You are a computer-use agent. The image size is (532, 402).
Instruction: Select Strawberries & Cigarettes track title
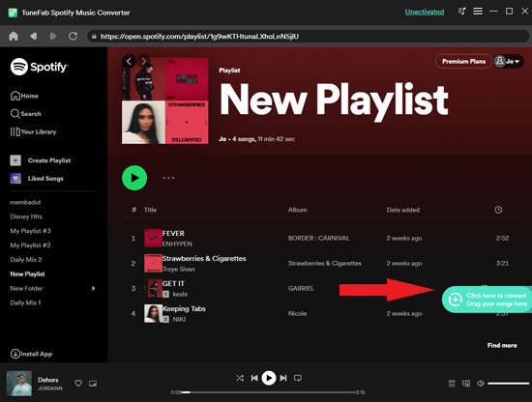pyautogui.click(x=204, y=259)
